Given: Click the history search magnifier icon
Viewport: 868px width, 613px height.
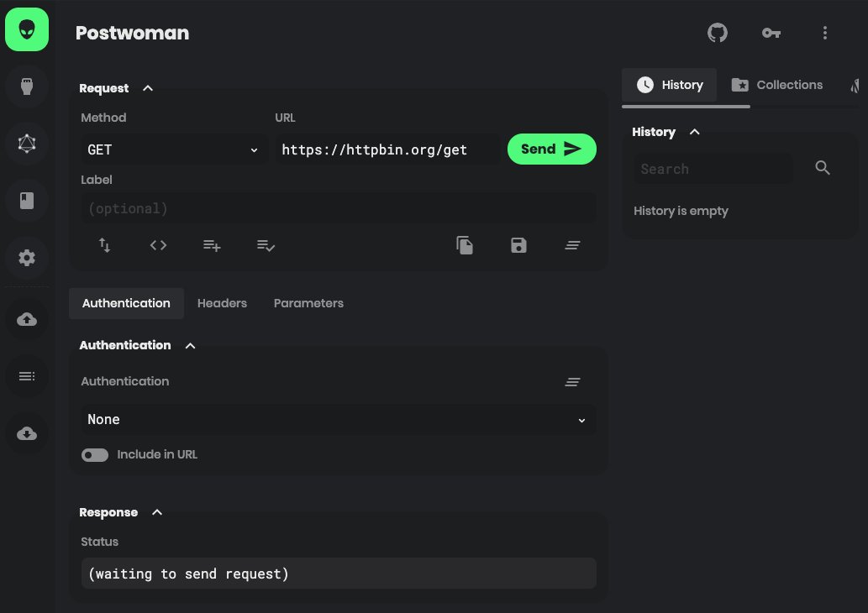Looking at the screenshot, I should coord(823,168).
